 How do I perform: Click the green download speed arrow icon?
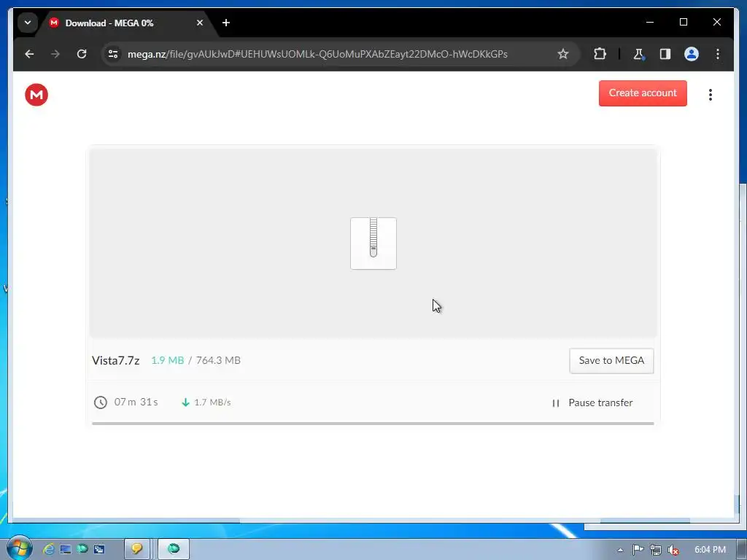click(186, 402)
